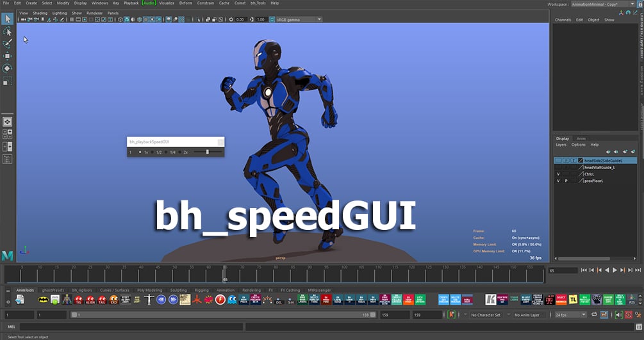Click the red lightning bolt shelf icon
Viewport: 644px width, 340px height.
pyautogui.click(x=220, y=300)
